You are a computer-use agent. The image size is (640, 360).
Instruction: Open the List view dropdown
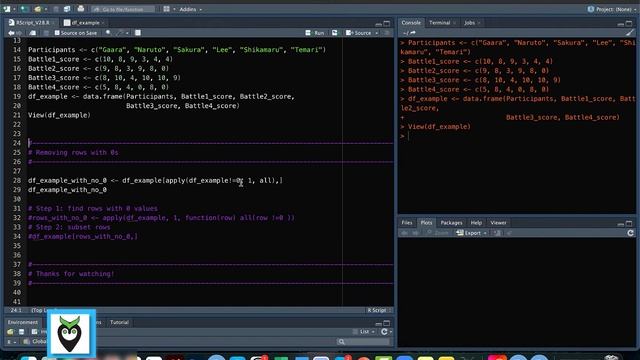coord(364,332)
